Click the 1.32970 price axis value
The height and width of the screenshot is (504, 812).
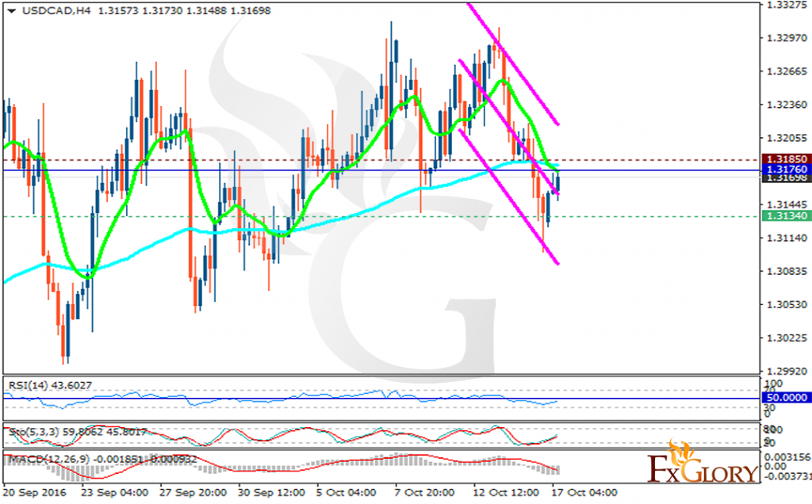[787, 38]
